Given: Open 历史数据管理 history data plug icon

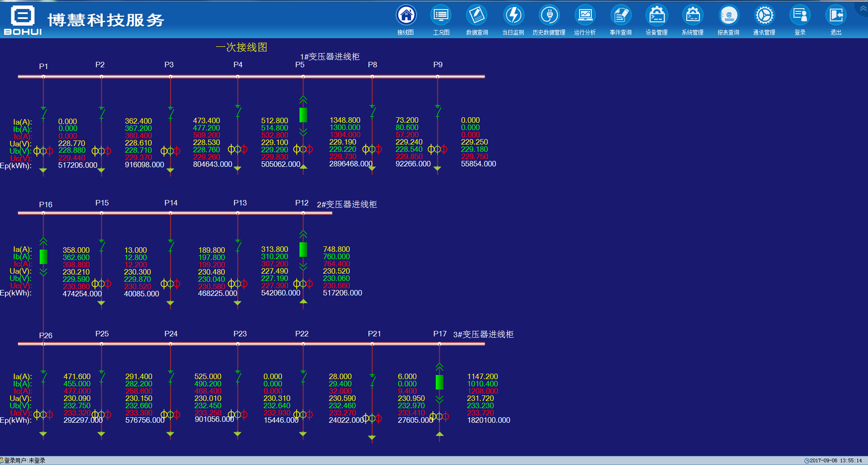Looking at the screenshot, I should (x=549, y=15).
